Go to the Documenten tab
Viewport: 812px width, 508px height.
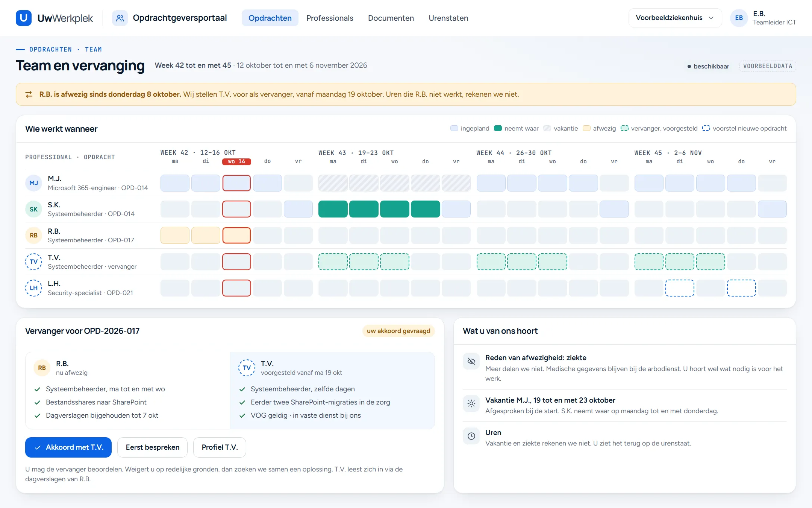point(391,18)
